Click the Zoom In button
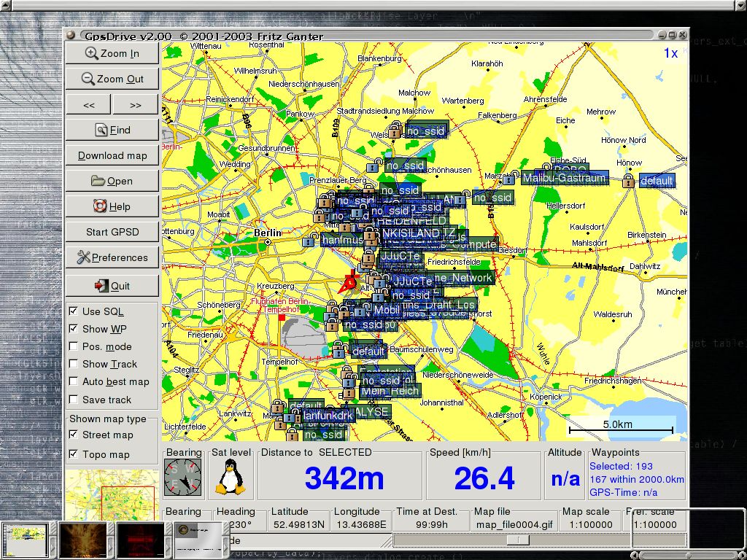The image size is (747, 560). (112, 53)
